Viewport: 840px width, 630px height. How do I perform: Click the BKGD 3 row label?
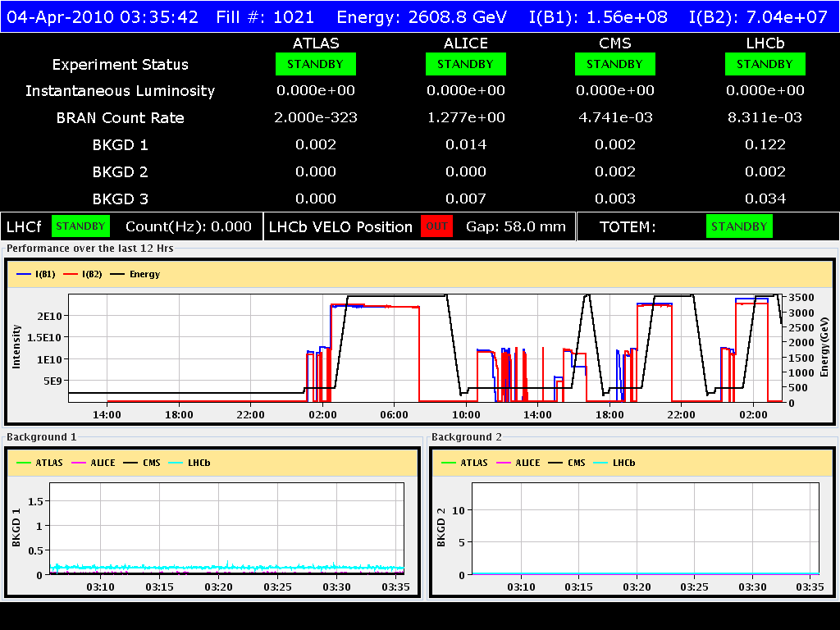click(121, 199)
